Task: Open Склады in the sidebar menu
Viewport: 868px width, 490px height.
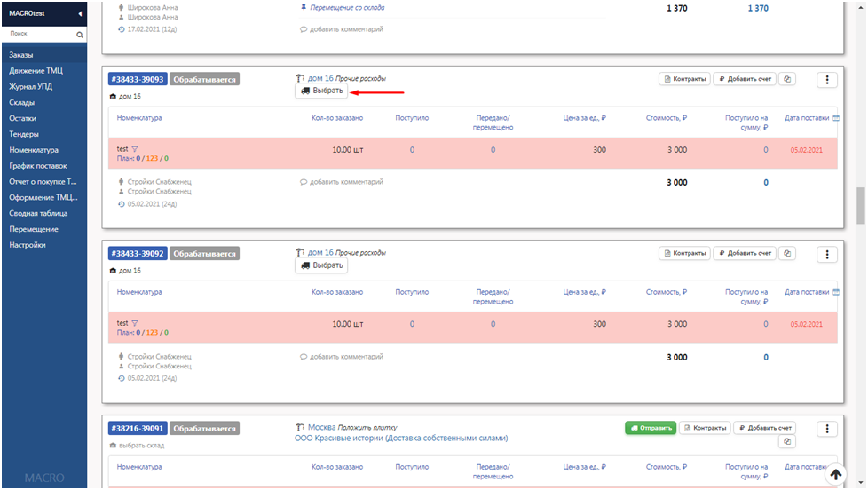Action: [x=22, y=102]
